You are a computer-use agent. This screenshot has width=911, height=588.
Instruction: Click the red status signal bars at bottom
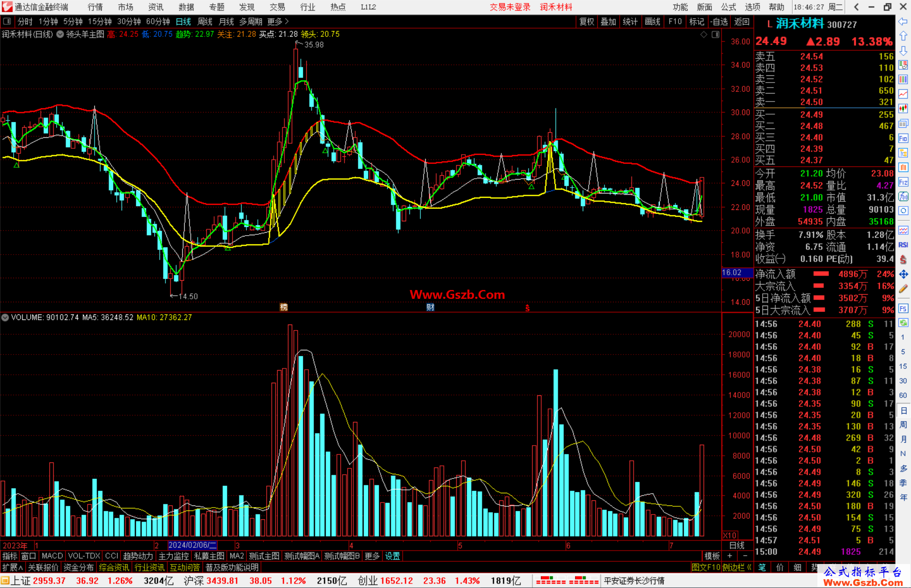point(567,581)
